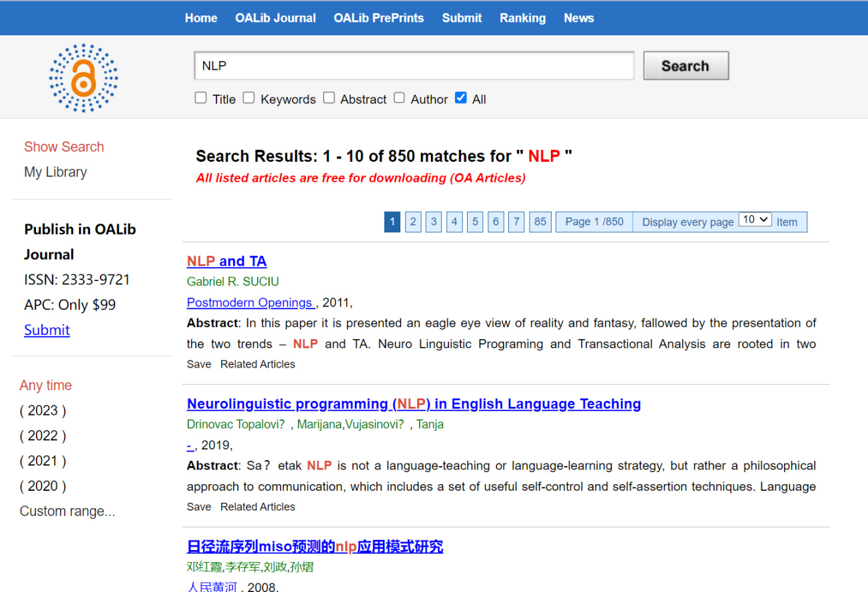Filter results to year 2021

point(43,461)
